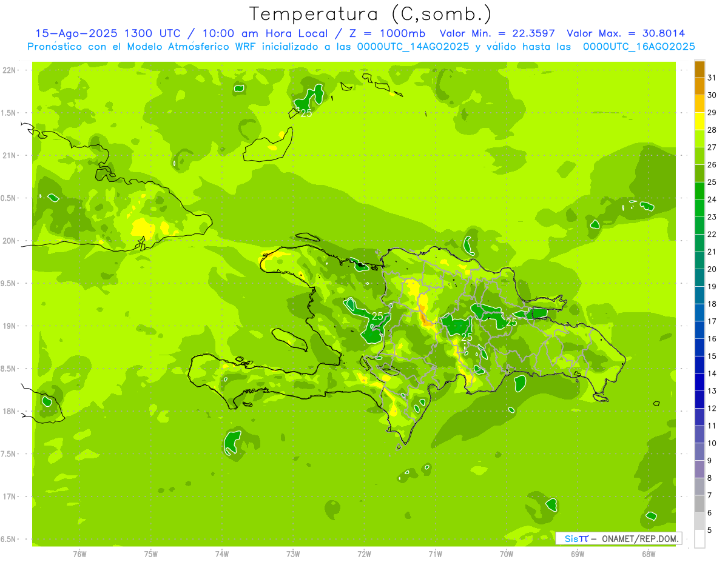Click the legend value '20'
Screen dimensions: 728x562
click(712, 269)
